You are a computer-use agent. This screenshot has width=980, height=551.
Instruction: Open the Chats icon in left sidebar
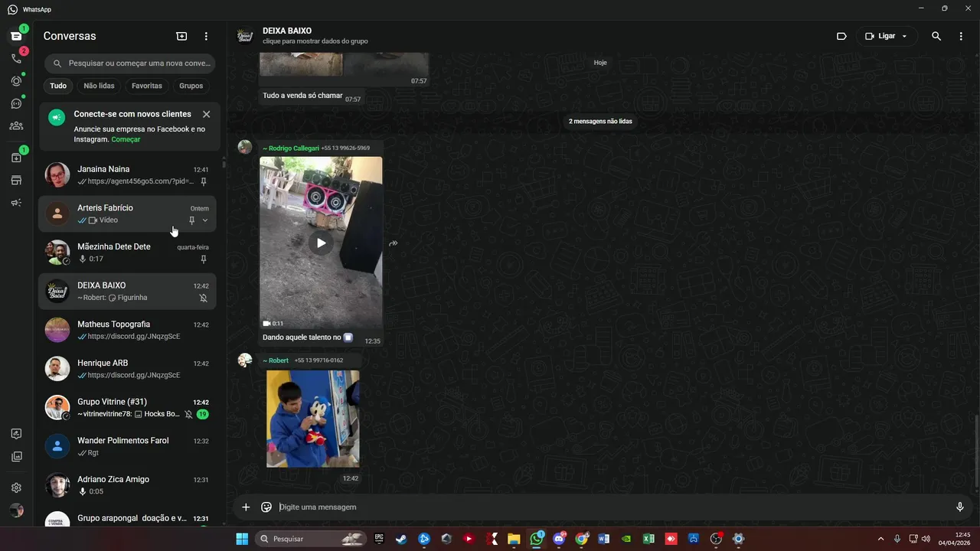pos(16,36)
